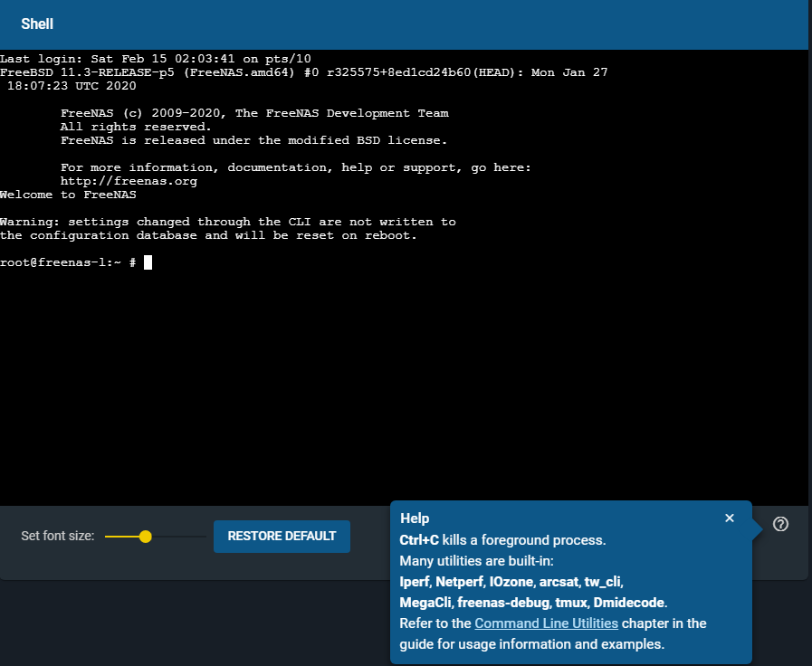This screenshot has width=812, height=666.
Task: Click the RESTORE DEFAULT button
Action: pos(282,536)
